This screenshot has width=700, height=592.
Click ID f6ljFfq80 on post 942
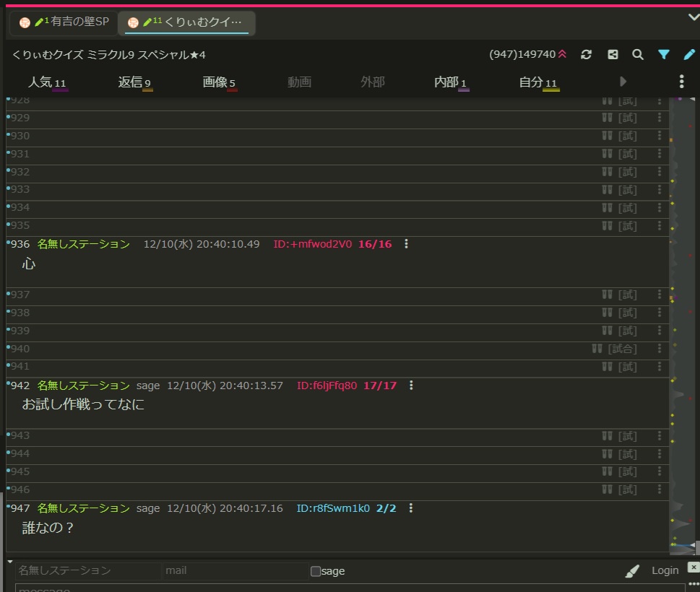pyautogui.click(x=327, y=386)
